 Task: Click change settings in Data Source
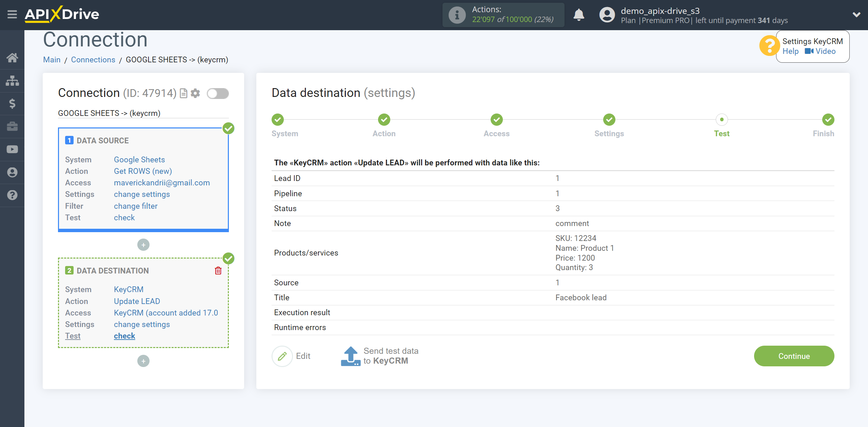pyautogui.click(x=142, y=195)
